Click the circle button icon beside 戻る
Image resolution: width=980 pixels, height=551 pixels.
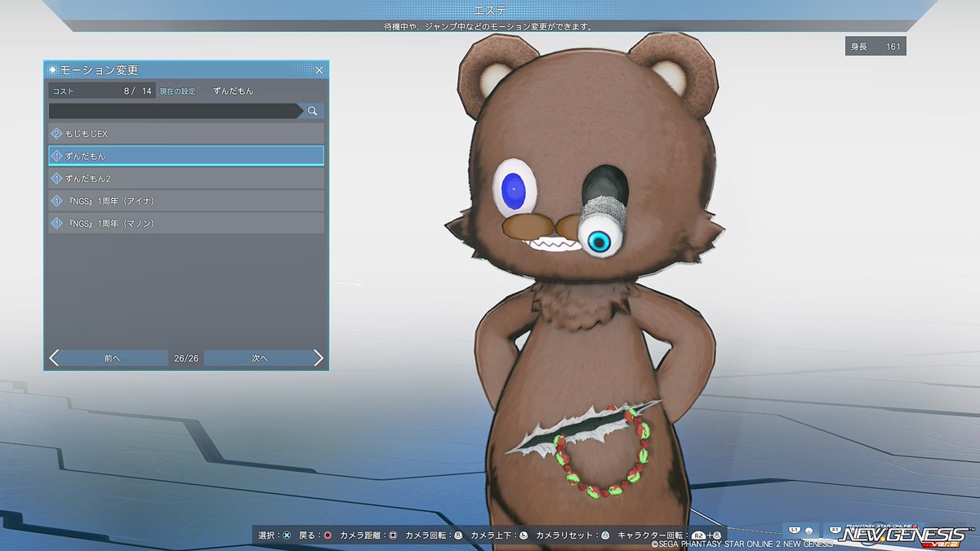coord(327,535)
